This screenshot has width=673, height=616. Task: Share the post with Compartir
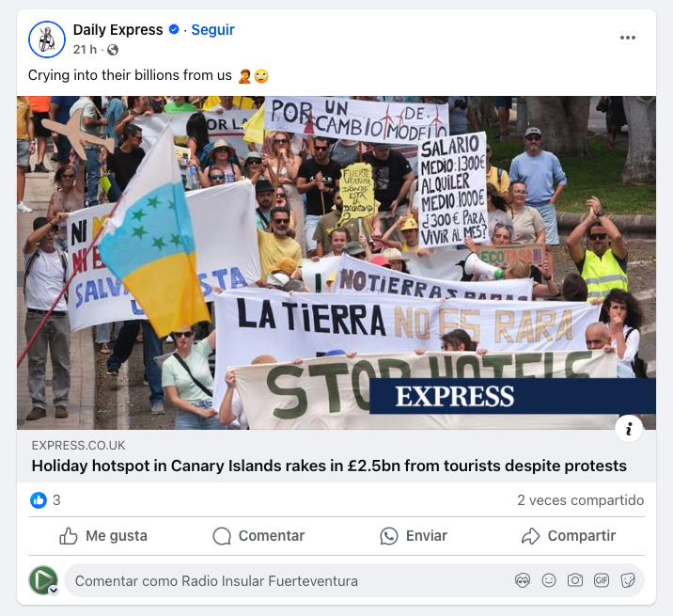tap(569, 536)
